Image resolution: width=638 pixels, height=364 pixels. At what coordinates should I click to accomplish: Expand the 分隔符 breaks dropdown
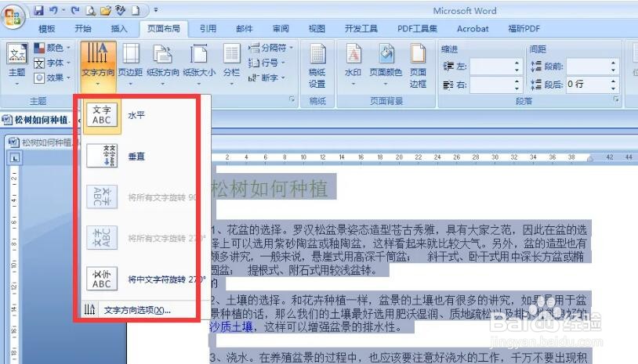tap(270, 48)
